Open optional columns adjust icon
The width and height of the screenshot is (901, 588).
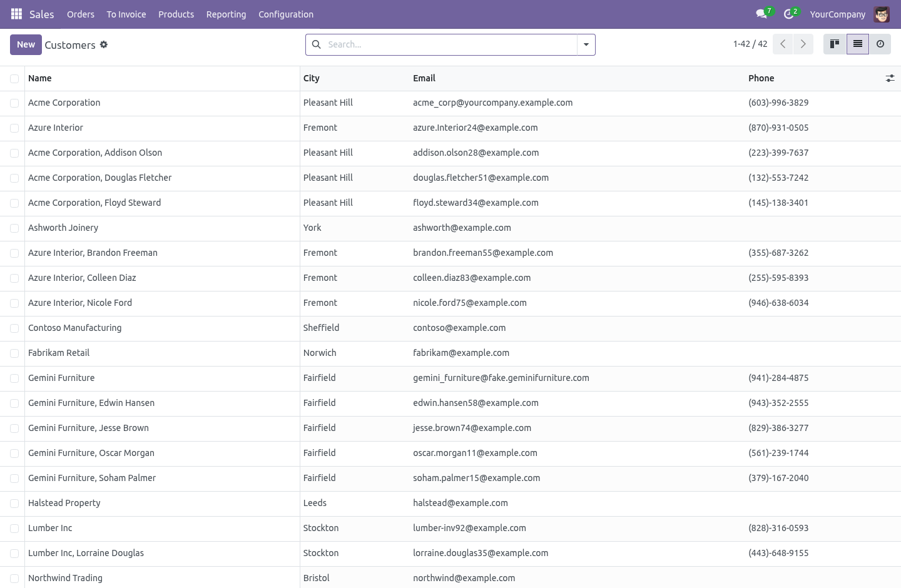tap(890, 78)
